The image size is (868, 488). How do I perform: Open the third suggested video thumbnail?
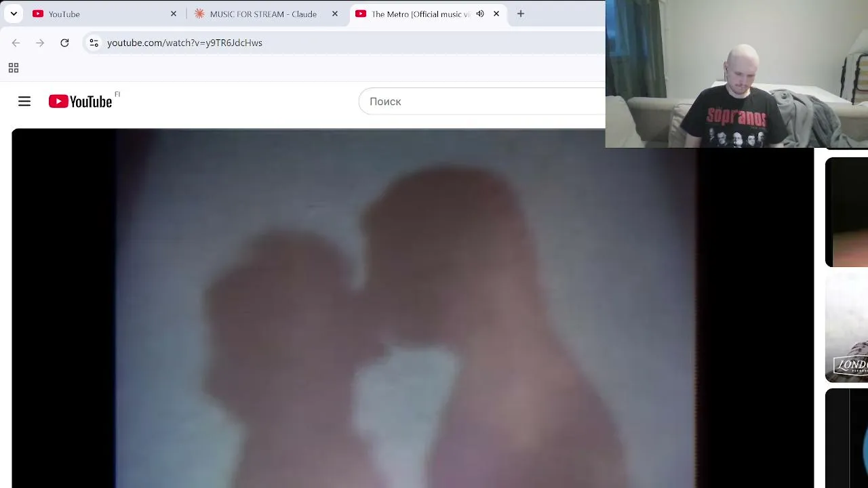tap(846, 439)
